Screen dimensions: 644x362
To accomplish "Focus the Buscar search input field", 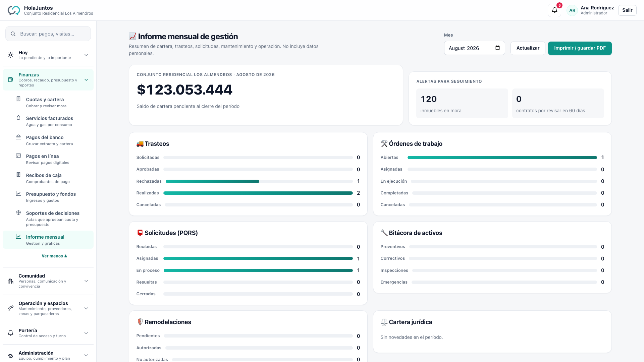I will (48, 34).
